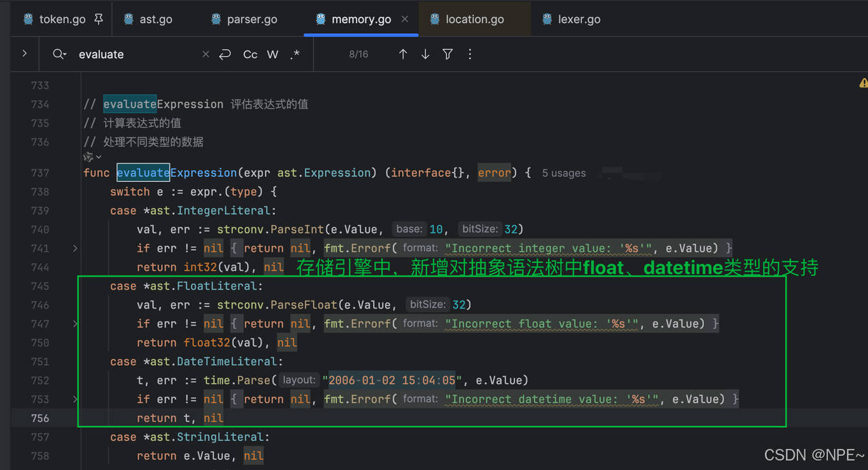
Task: Open the search history magnifier dropdown
Action: click(60, 54)
